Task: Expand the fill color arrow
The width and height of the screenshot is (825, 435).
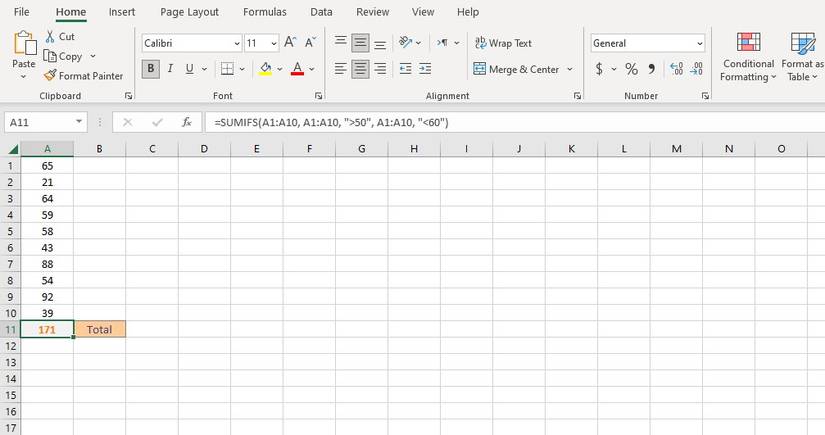Action: (x=279, y=69)
